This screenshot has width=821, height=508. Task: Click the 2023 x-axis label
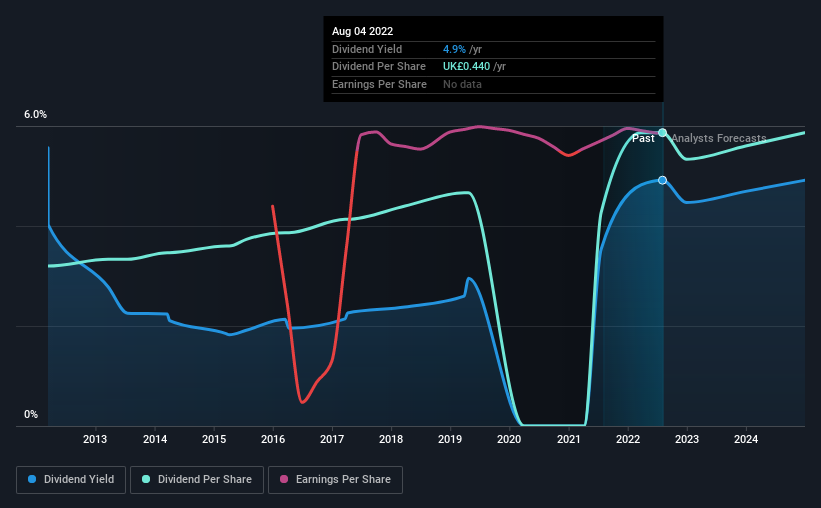coord(687,439)
